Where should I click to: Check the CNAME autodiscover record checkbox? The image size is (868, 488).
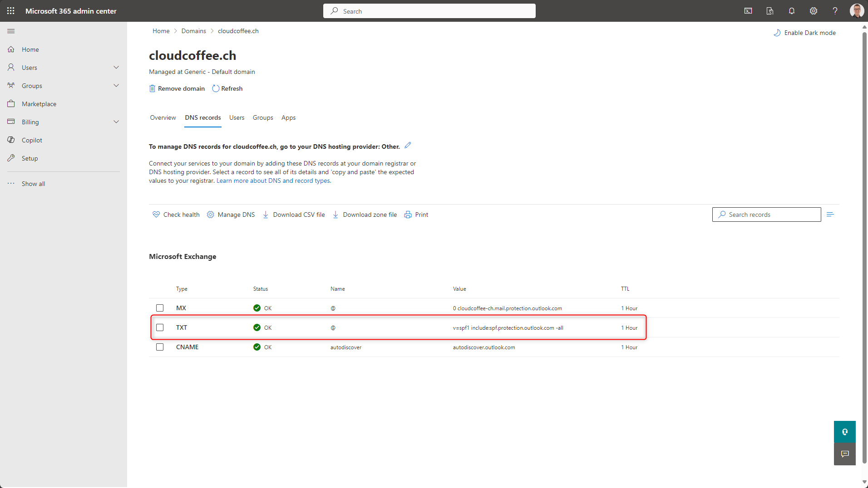point(160,347)
